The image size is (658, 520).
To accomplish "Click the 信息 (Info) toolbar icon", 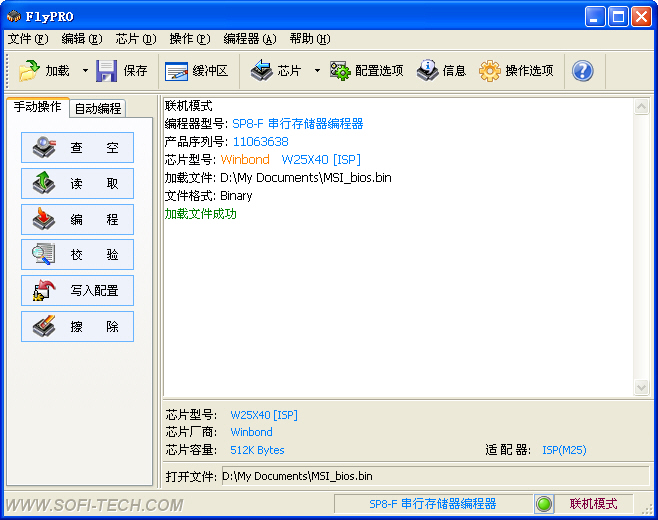I will click(x=427, y=71).
